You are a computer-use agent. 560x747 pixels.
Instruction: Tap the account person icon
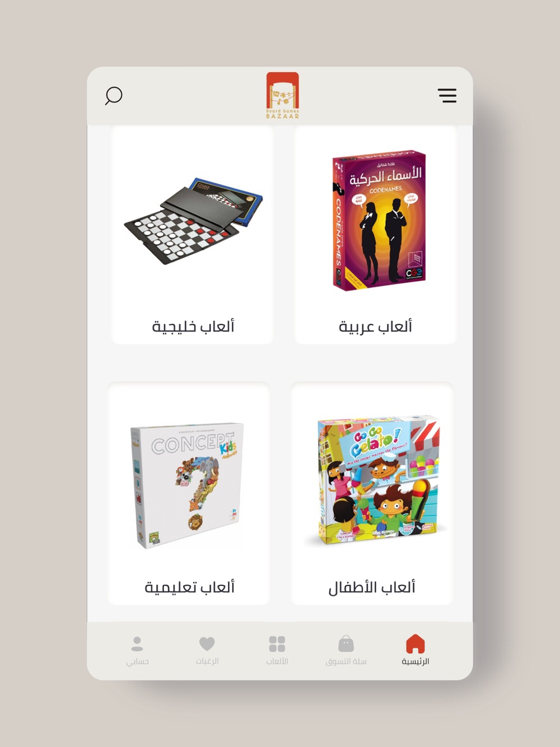point(137,644)
